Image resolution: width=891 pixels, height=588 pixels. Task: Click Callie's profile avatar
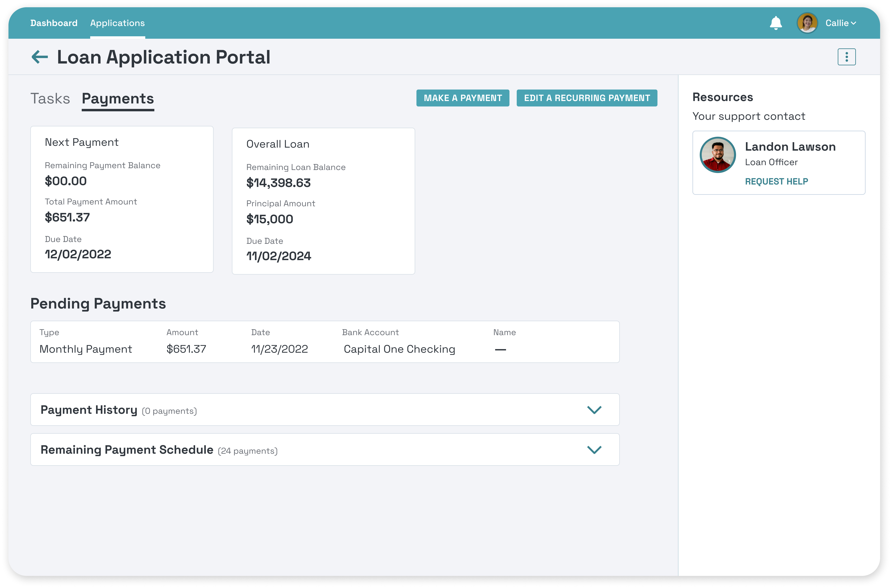(807, 23)
